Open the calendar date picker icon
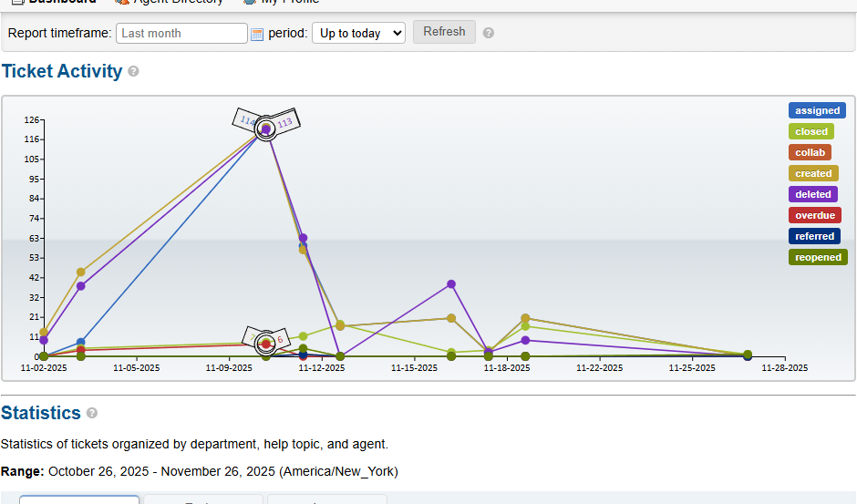This screenshot has width=857, height=504. 257,34
